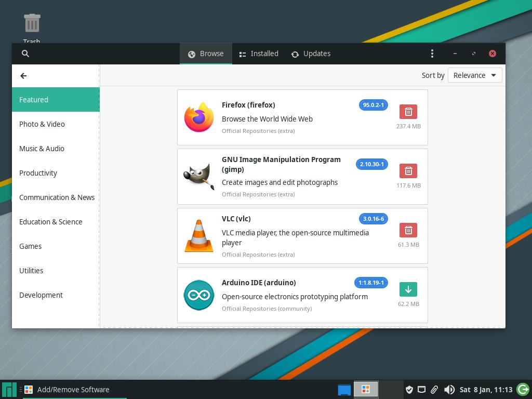Click the VLC version badge 3.0.16-6

(x=373, y=219)
